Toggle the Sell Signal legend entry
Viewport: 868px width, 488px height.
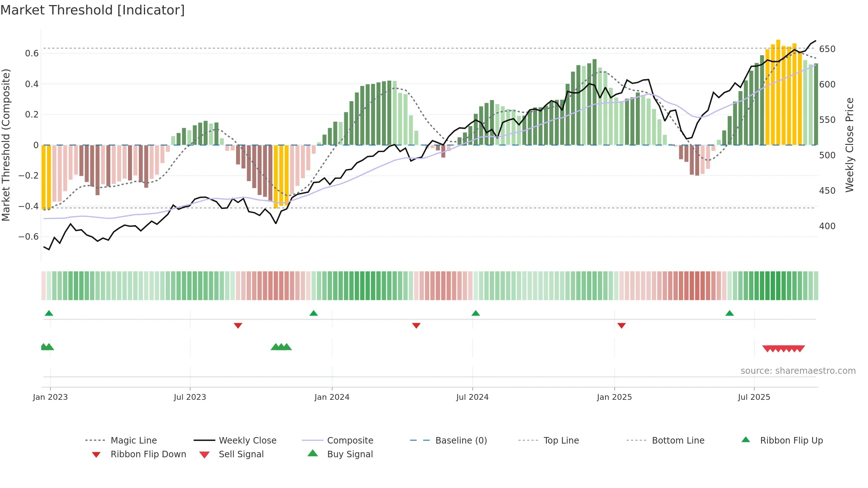click(x=231, y=454)
